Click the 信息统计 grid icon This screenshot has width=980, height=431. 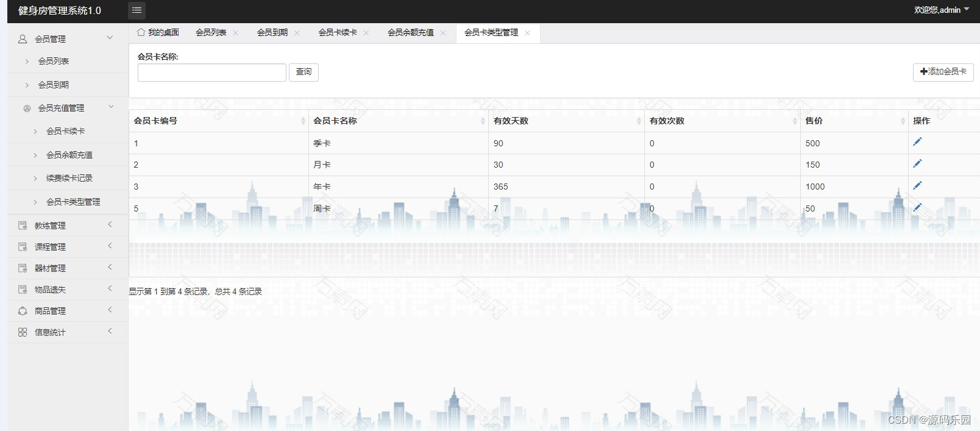pos(23,332)
